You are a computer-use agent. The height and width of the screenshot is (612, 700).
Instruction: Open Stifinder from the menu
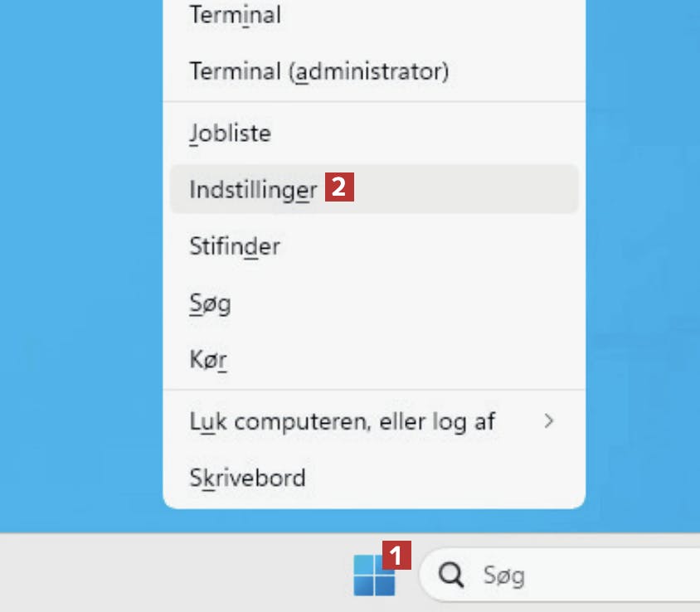coord(235,246)
